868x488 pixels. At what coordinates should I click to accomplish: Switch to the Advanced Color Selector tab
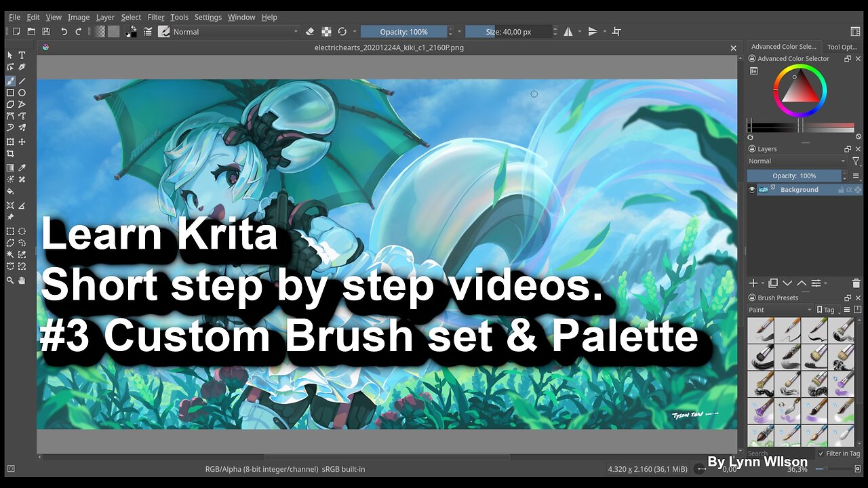click(783, 47)
